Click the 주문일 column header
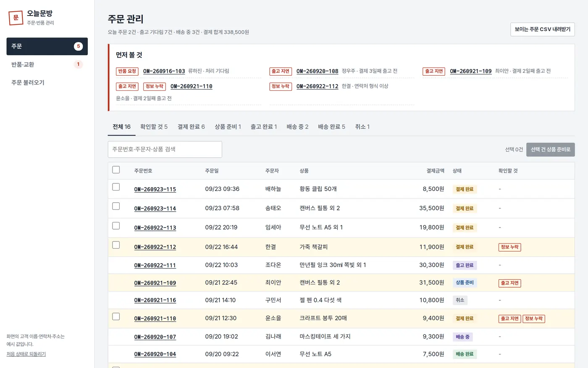Viewport: 588px width, 368px height. [212, 171]
